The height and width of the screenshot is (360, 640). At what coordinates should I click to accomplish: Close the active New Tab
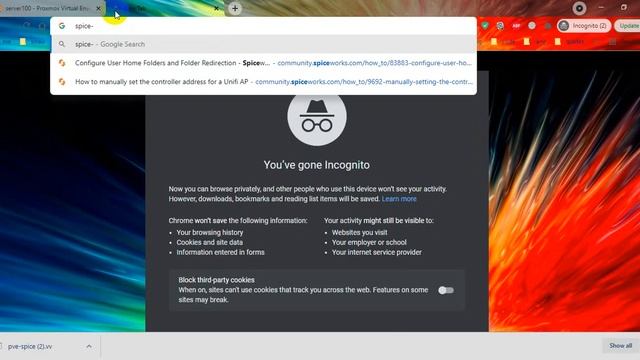(216, 8)
